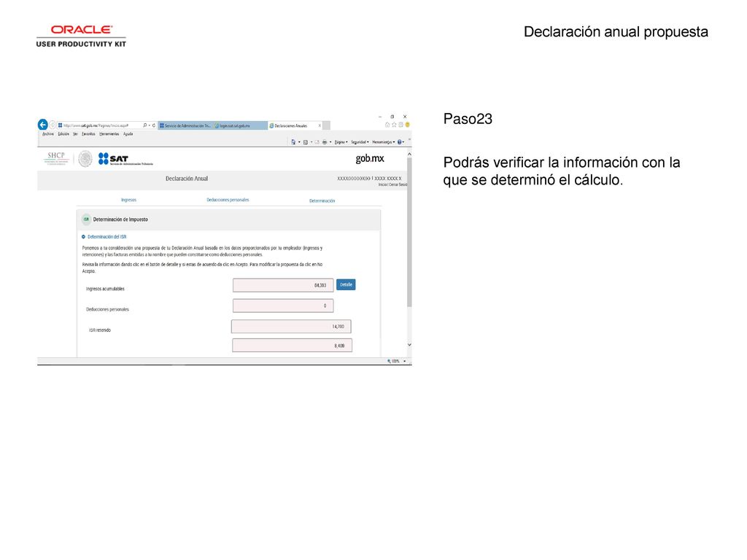Open the Archivo menu

(48, 134)
